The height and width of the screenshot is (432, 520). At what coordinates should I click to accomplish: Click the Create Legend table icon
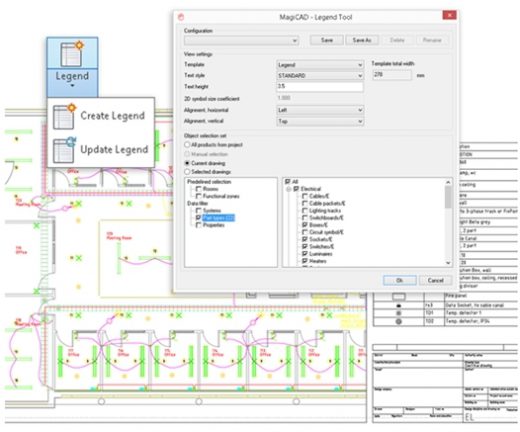[64, 117]
